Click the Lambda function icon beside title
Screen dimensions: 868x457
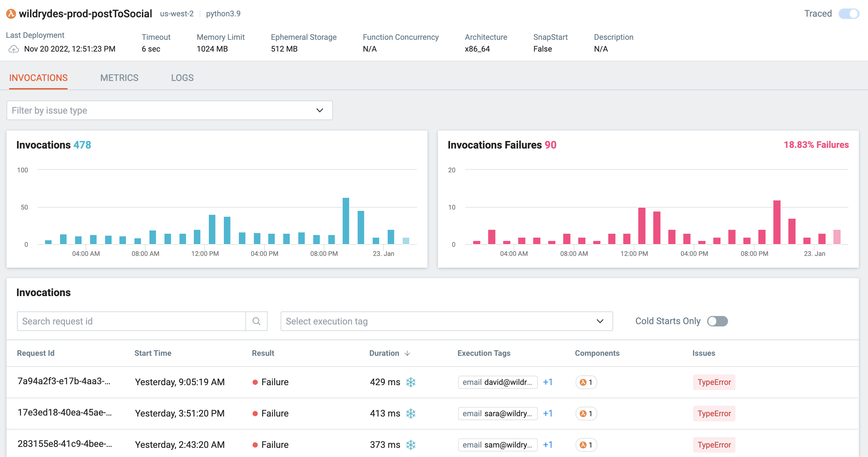point(11,14)
